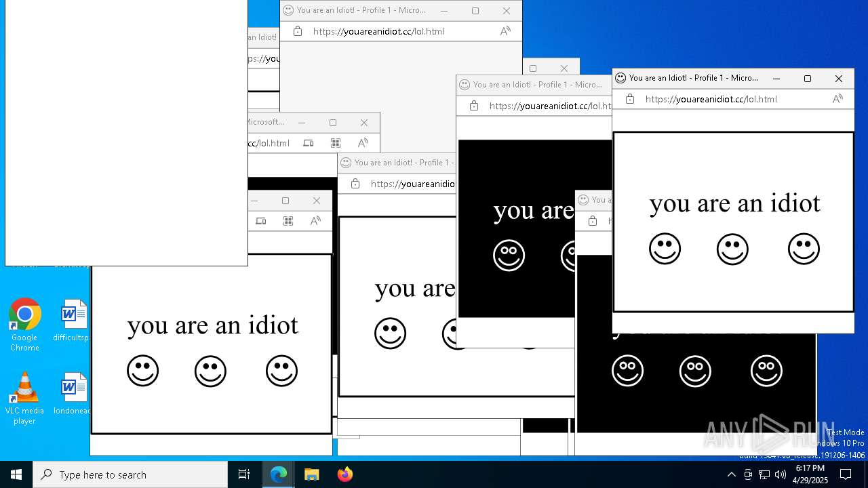The image size is (868, 488).
Task: Click Read aloud icon in lower-left Edge window
Action: (x=315, y=221)
